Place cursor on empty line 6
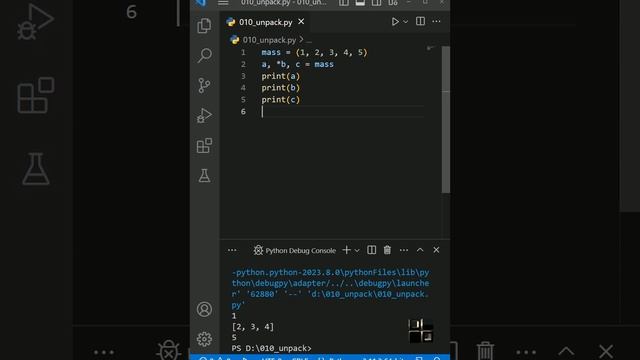The height and width of the screenshot is (360, 640). [343, 112]
